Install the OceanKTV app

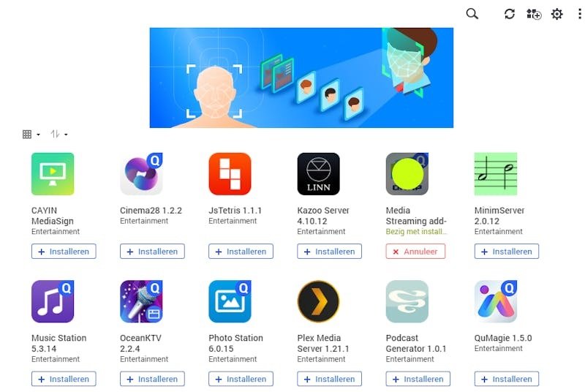[152, 379]
